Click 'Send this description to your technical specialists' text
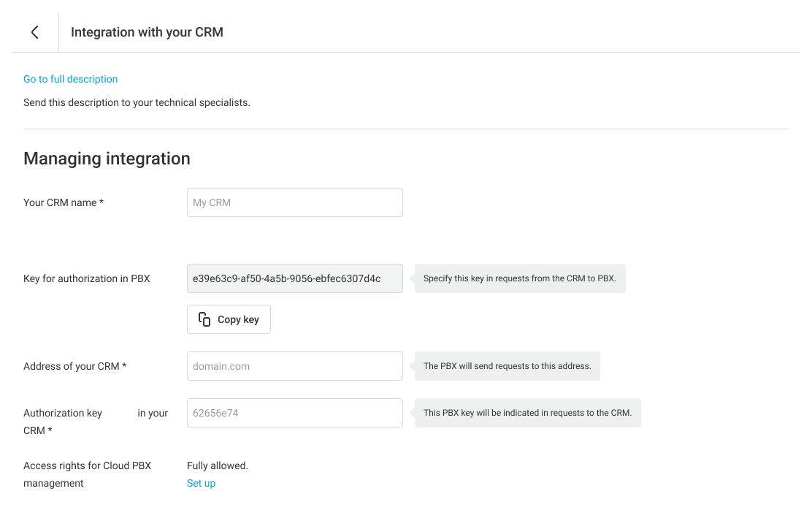Screen dimensions: 812x521 click(x=137, y=102)
